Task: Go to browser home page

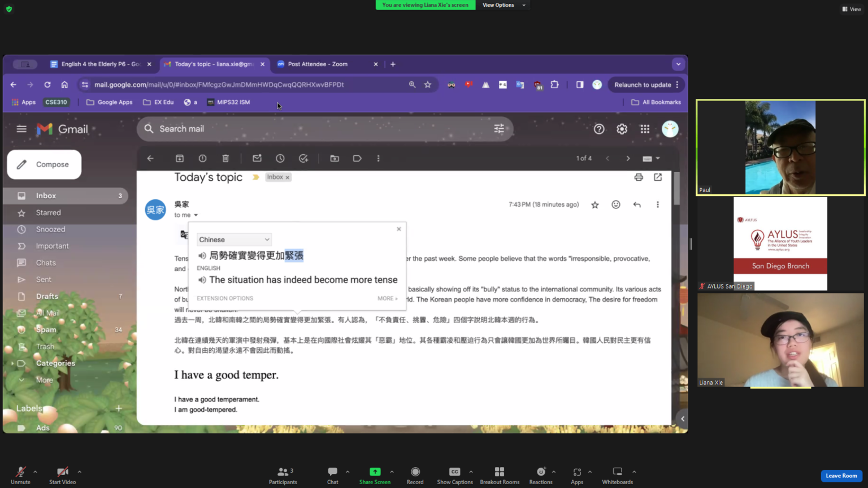Action: [64, 85]
